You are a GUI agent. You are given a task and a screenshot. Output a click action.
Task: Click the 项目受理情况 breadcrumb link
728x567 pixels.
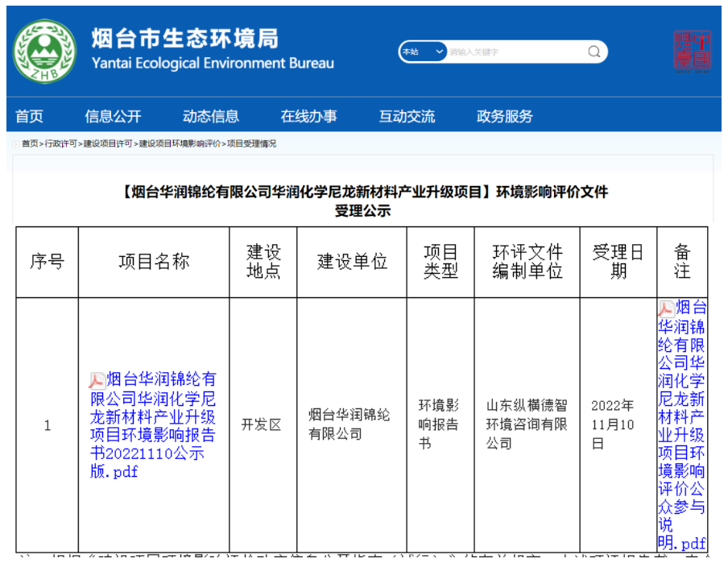[251, 144]
